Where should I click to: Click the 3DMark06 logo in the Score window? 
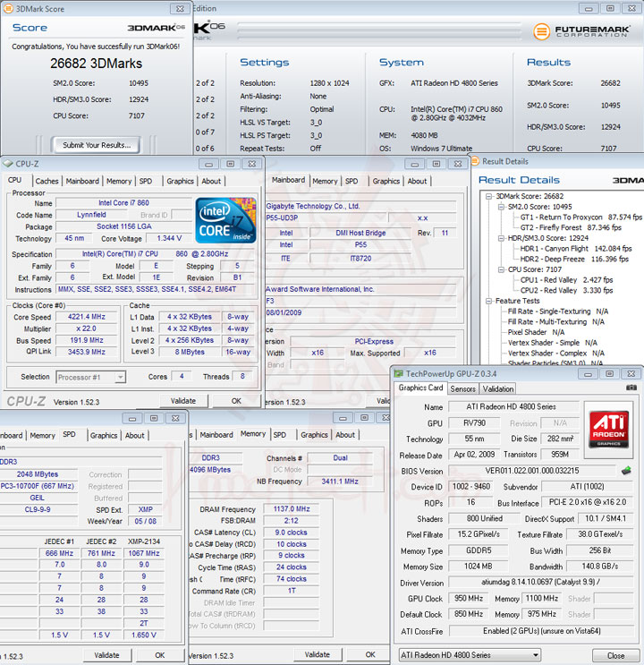(x=156, y=28)
